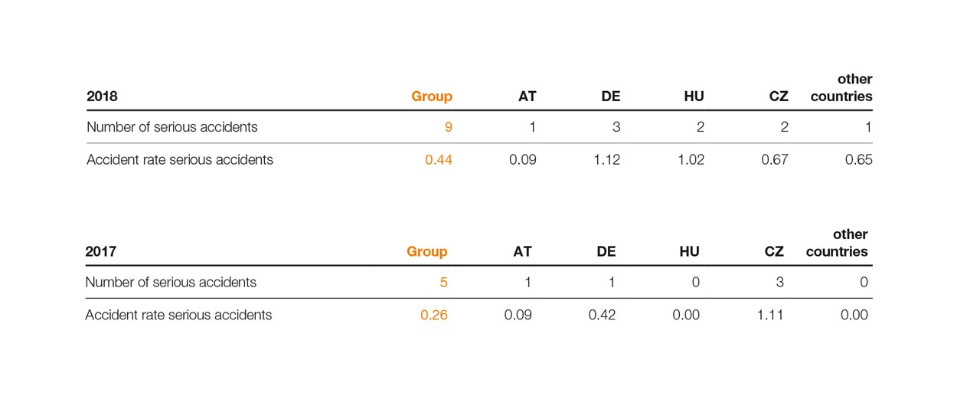Viewport: 980px width, 409px height.
Task: Click the Group accident rate 0.26
Action: pyautogui.click(x=434, y=315)
